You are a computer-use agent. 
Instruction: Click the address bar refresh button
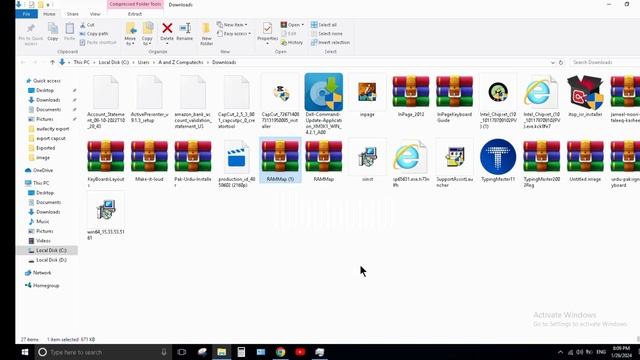coord(561,62)
